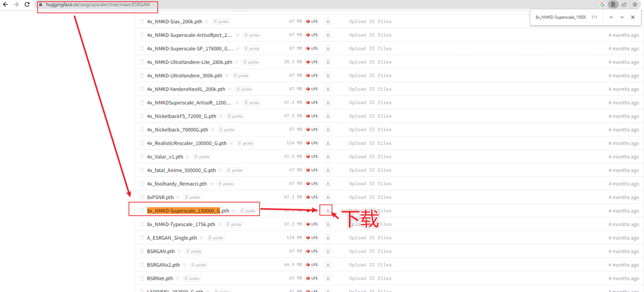Viewport: 644px width, 292px height.
Task: Click pickle badge on 8xPSNR.pth row
Action: tap(193, 197)
